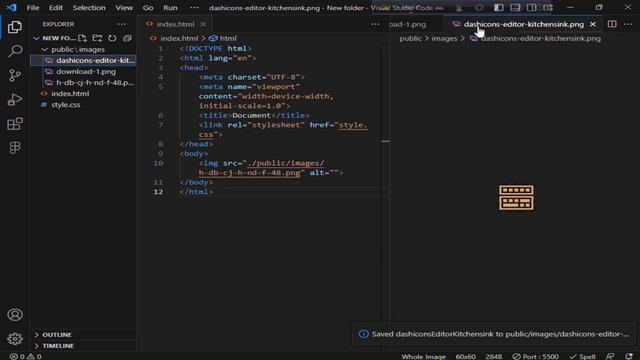Open the Extensions view
This screenshot has height=360, width=640.
click(15, 124)
